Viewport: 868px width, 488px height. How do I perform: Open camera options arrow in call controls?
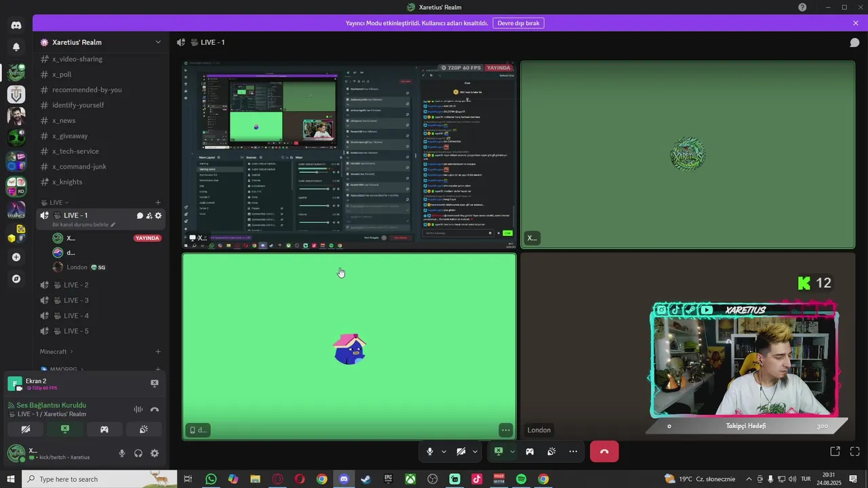point(475,451)
